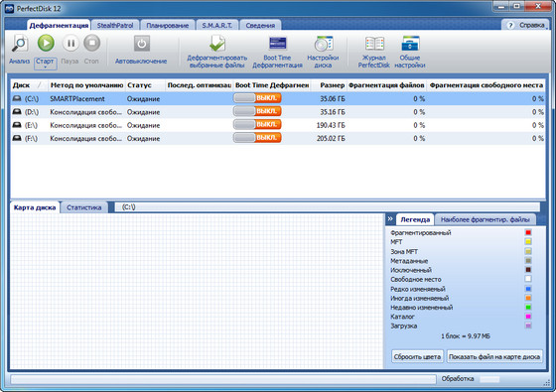556x392 pixels.
Task: Open Журнал PerfectDisk log
Action: click(374, 44)
